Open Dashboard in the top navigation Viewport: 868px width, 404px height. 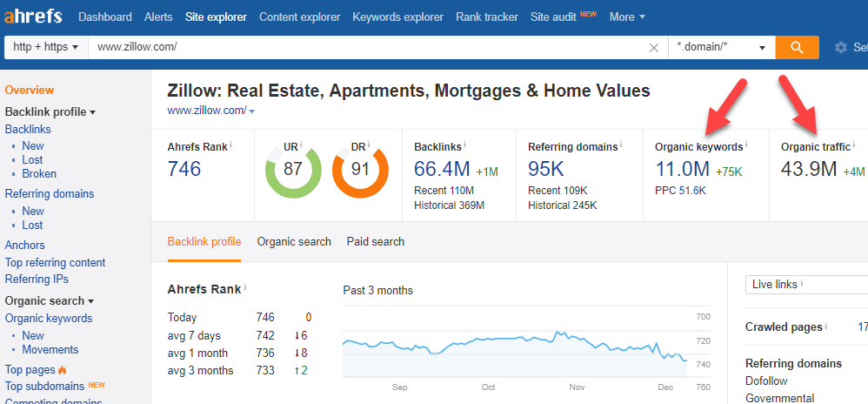pyautogui.click(x=105, y=17)
